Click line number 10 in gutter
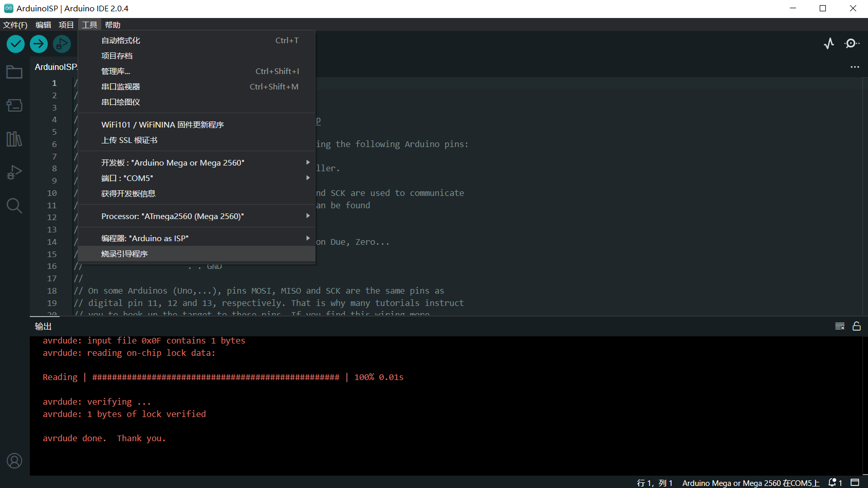 coord(52,193)
